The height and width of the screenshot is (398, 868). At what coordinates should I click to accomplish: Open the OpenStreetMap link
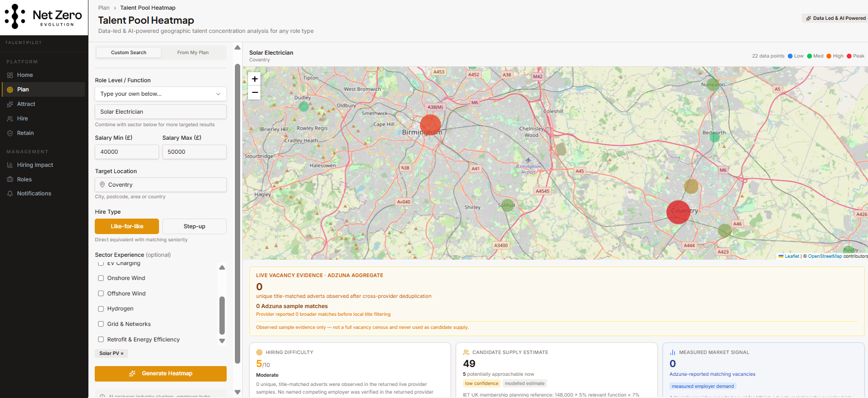tap(825, 256)
